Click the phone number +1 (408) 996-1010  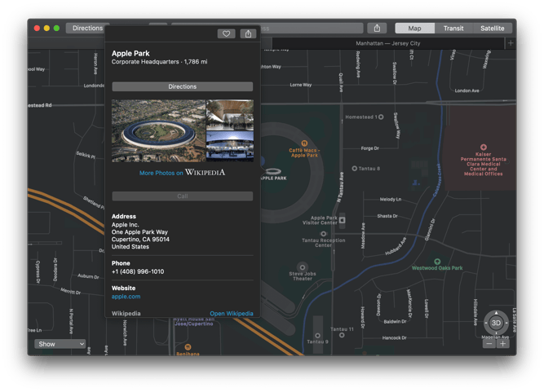click(138, 271)
